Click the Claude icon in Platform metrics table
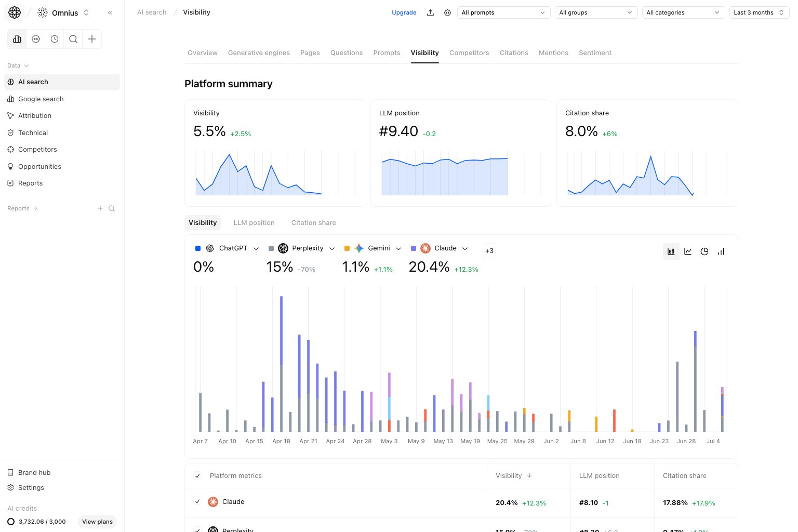 213,502
